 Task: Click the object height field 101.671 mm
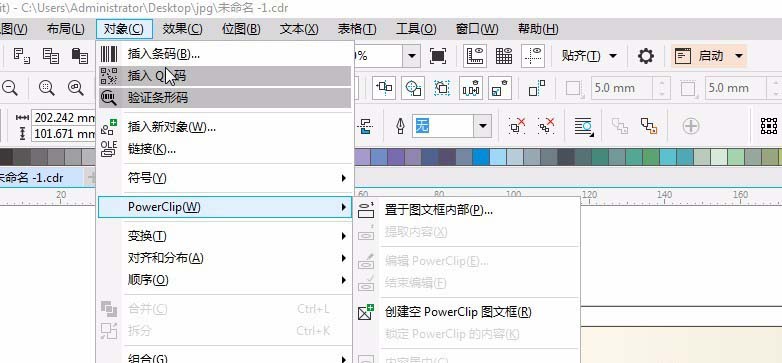[x=64, y=134]
